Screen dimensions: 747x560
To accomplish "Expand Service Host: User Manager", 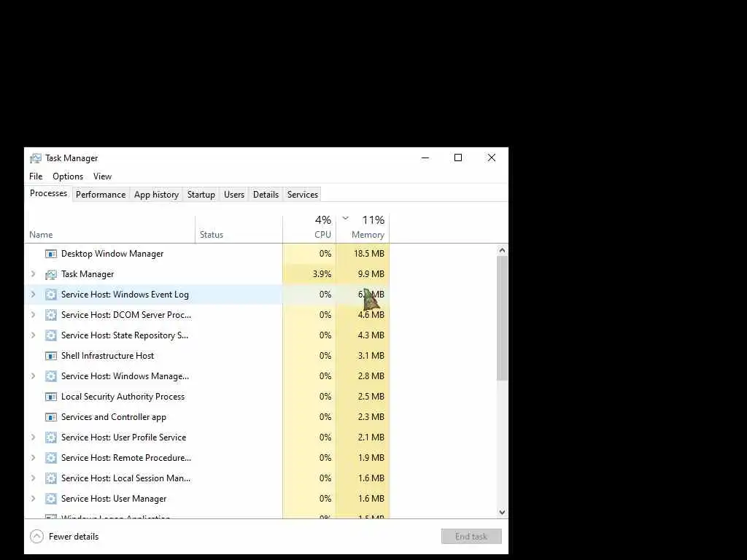I will tap(33, 499).
